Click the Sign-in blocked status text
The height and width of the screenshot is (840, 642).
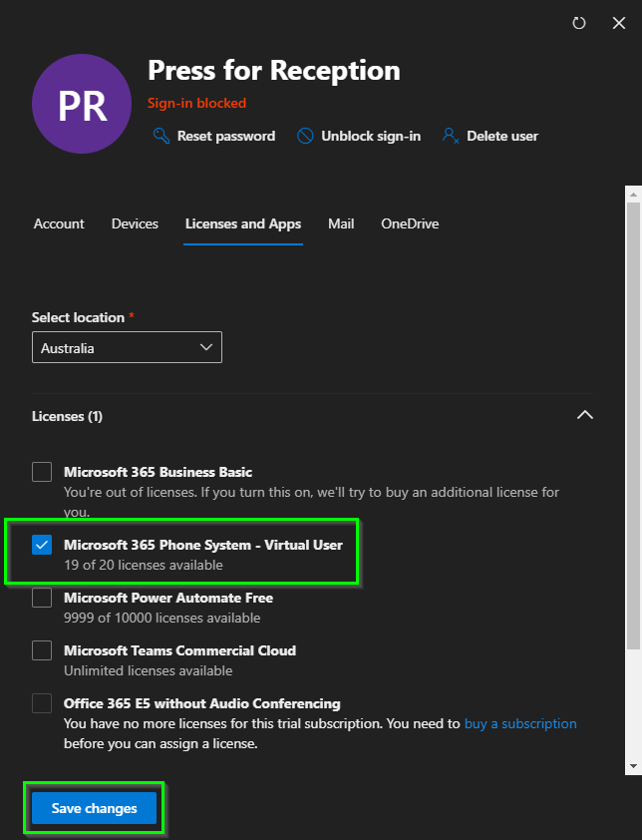(x=197, y=103)
